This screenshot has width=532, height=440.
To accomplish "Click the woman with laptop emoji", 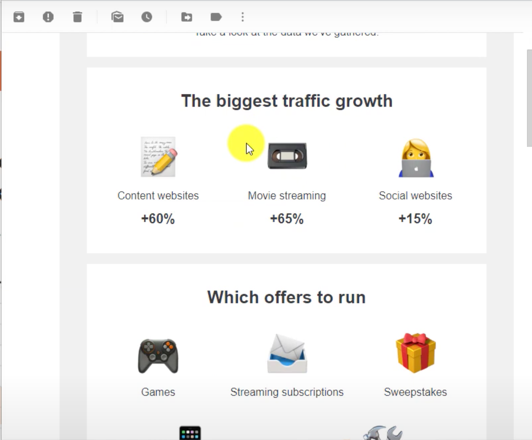I will tap(416, 158).
